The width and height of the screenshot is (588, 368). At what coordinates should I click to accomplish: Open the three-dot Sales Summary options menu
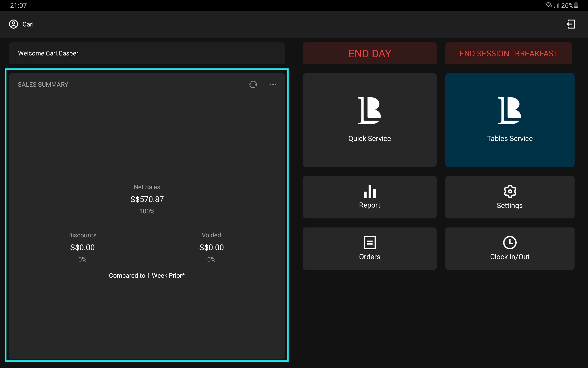point(273,84)
